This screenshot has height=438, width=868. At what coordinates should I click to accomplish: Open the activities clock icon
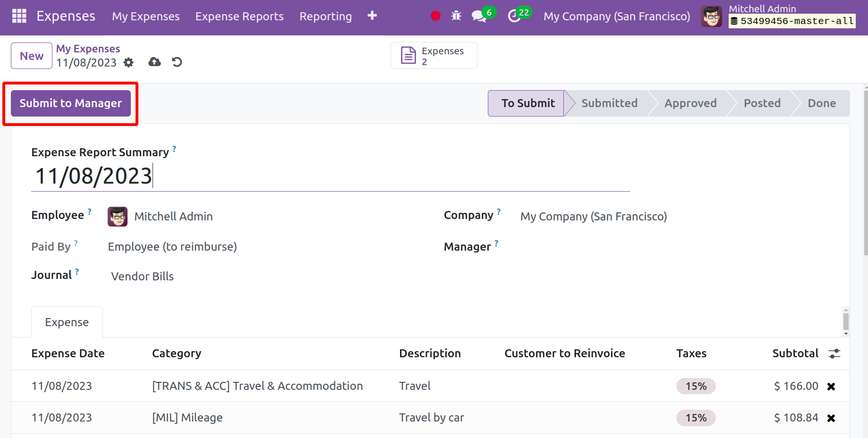(x=514, y=16)
